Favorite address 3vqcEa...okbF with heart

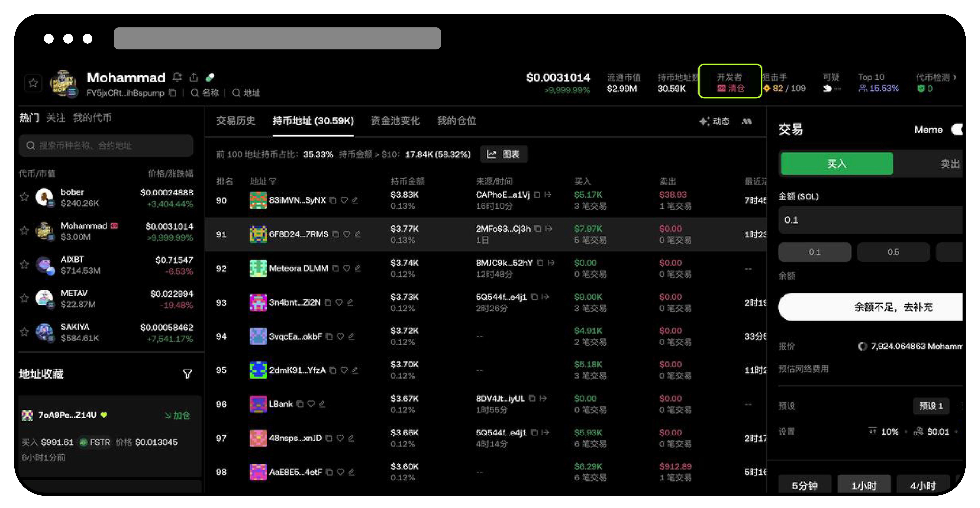click(x=340, y=336)
